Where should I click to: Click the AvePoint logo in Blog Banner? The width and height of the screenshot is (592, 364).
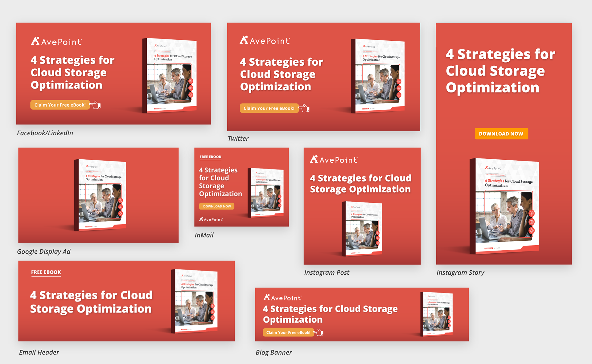click(282, 297)
